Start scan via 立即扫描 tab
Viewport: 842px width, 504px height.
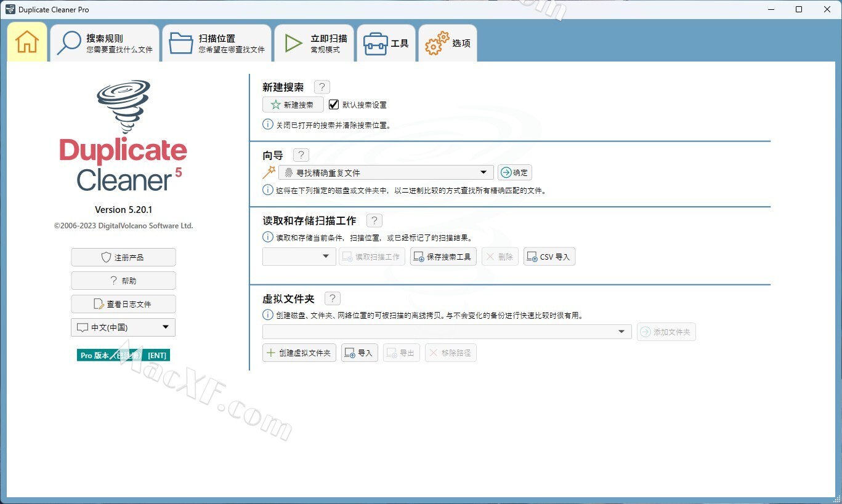(314, 43)
